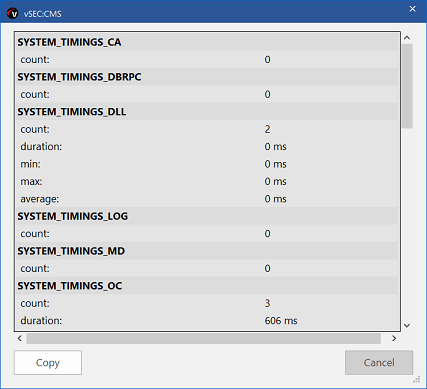Viewport: 427px width, 389px height.
Task: Click the horizontal scrollbar left arrow
Action: [x=20, y=338]
